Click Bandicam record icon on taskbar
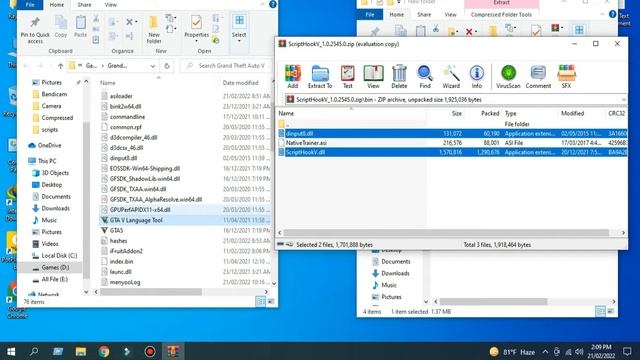640x360 pixels. (x=150, y=351)
